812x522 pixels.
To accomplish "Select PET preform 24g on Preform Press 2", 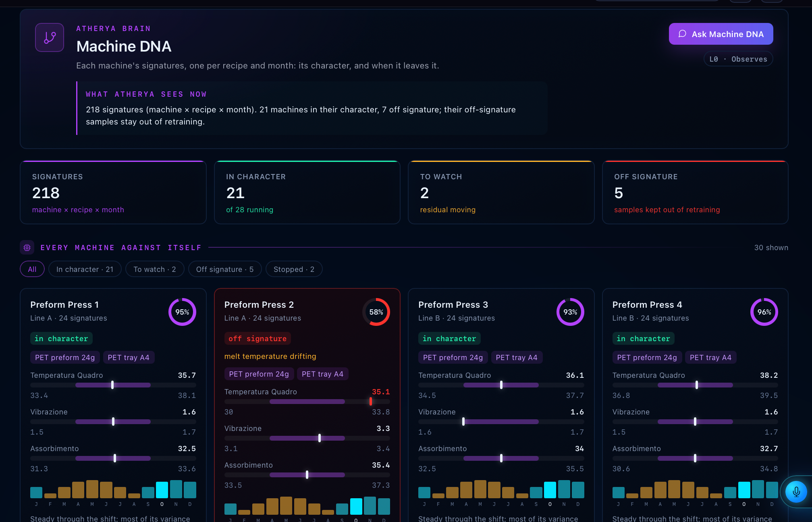I will pos(259,374).
